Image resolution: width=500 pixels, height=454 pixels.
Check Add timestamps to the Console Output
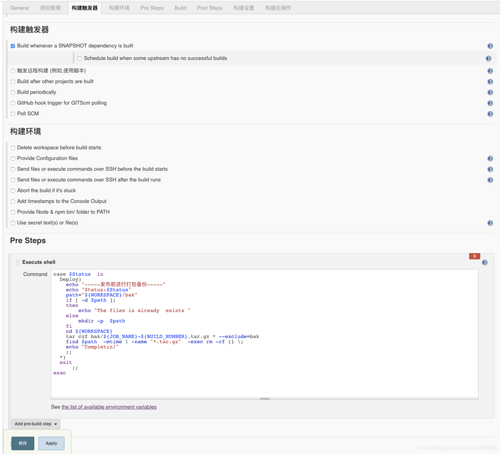13,201
